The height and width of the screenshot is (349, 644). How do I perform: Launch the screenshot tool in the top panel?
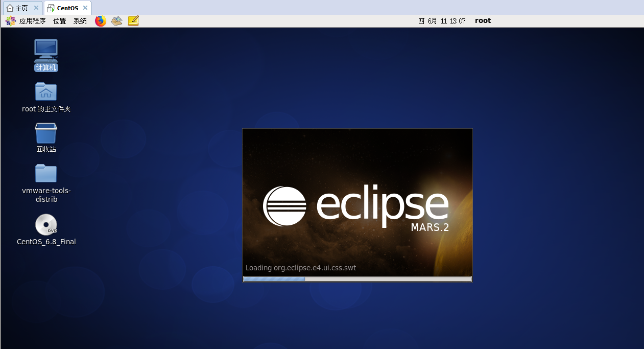click(x=116, y=21)
